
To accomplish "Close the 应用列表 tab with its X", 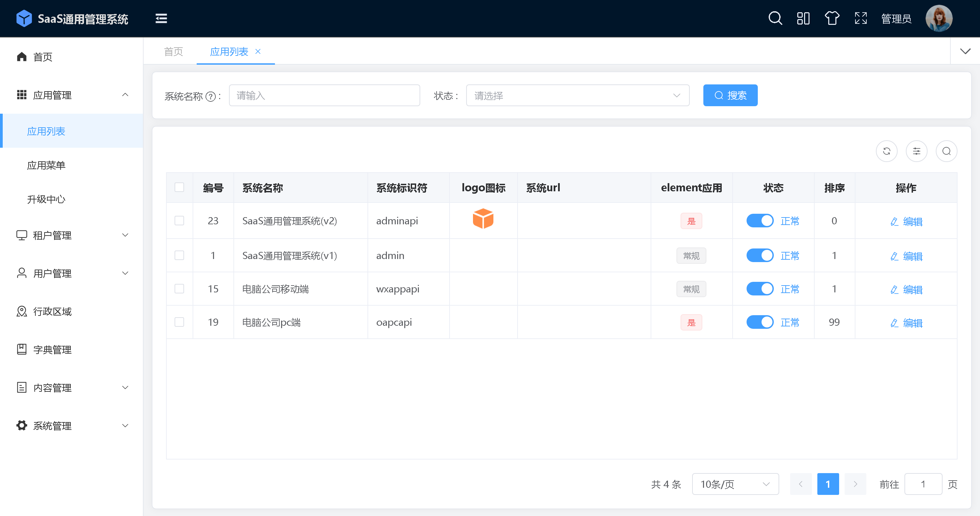I will [x=258, y=51].
